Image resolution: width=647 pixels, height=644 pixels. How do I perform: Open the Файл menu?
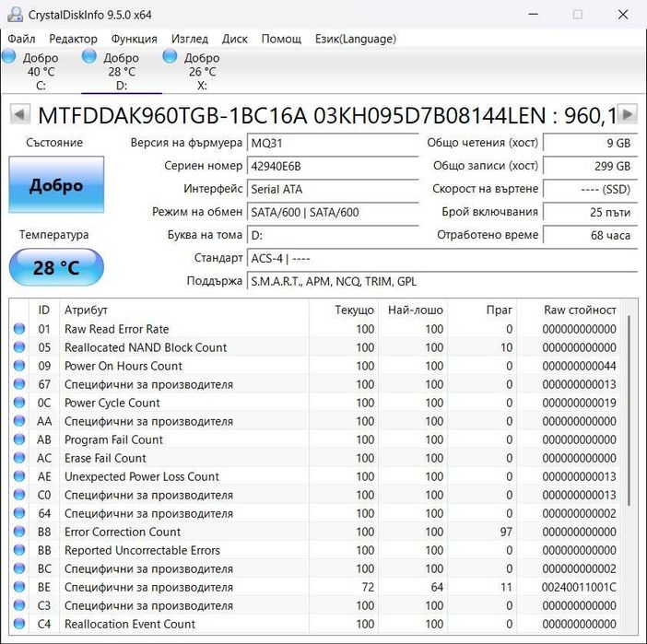click(21, 39)
